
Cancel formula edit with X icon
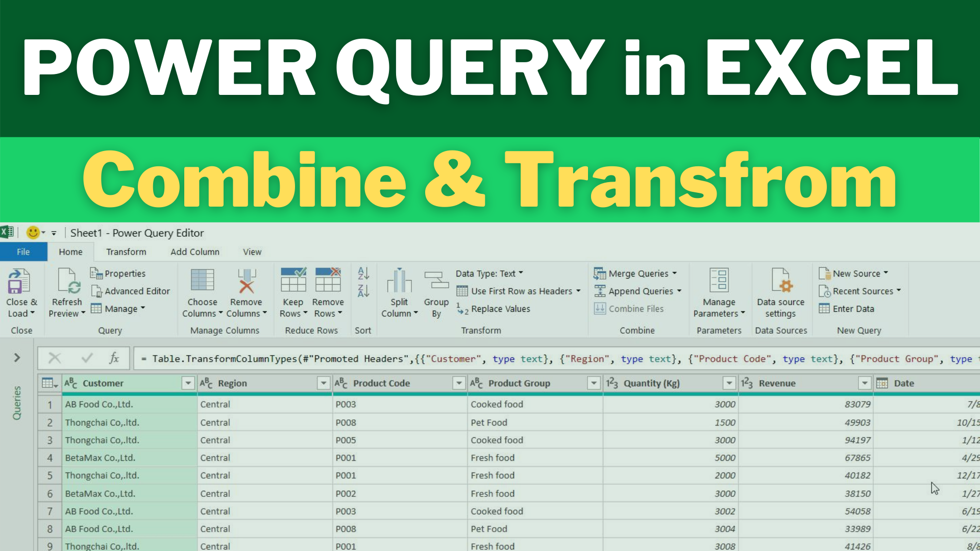click(55, 358)
